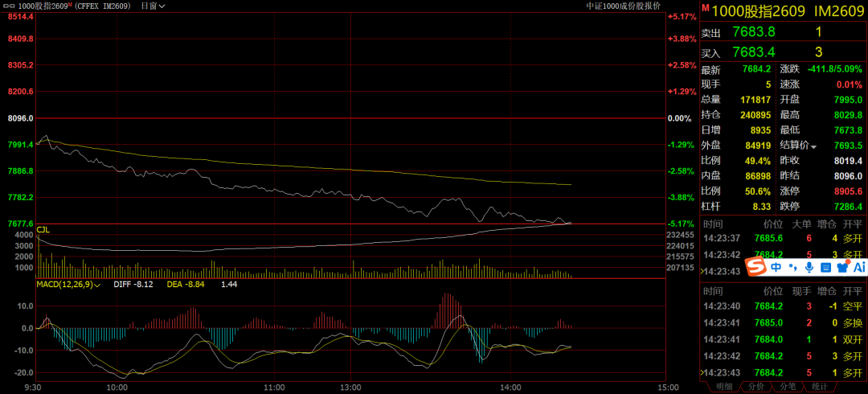Click the red M marker before 1000股指2609
The height and width of the screenshot is (394, 868).
point(706,8)
